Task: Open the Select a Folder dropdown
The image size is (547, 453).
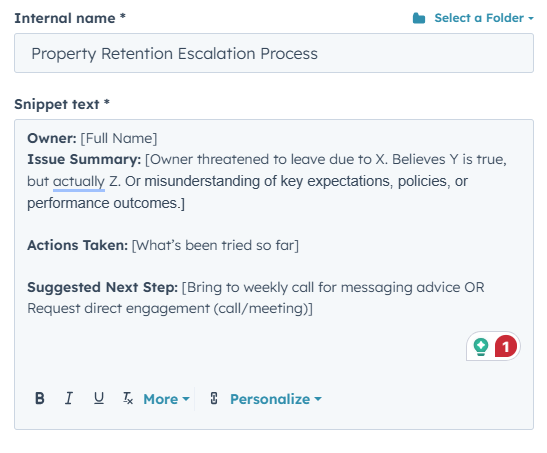Action: pyautogui.click(x=484, y=18)
